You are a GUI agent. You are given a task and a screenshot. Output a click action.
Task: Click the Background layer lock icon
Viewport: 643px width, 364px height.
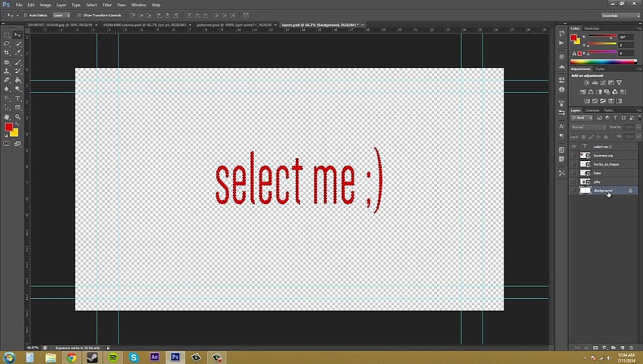(x=630, y=191)
